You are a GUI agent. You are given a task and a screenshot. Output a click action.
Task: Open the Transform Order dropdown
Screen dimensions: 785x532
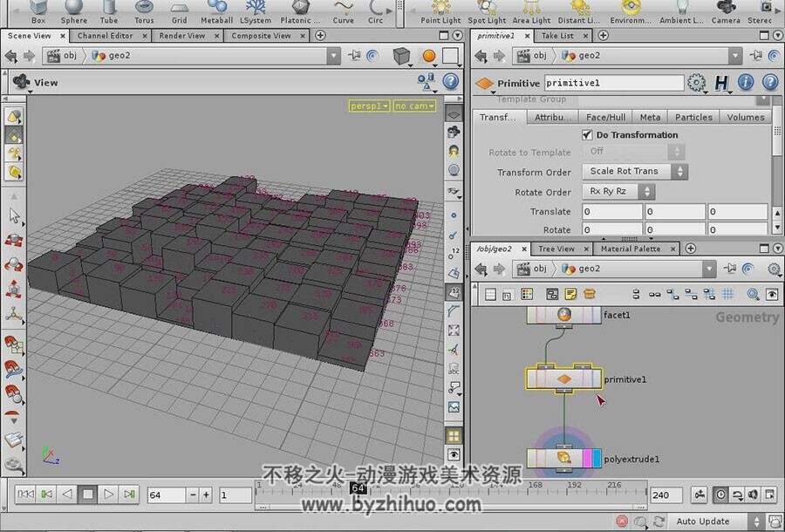635,171
